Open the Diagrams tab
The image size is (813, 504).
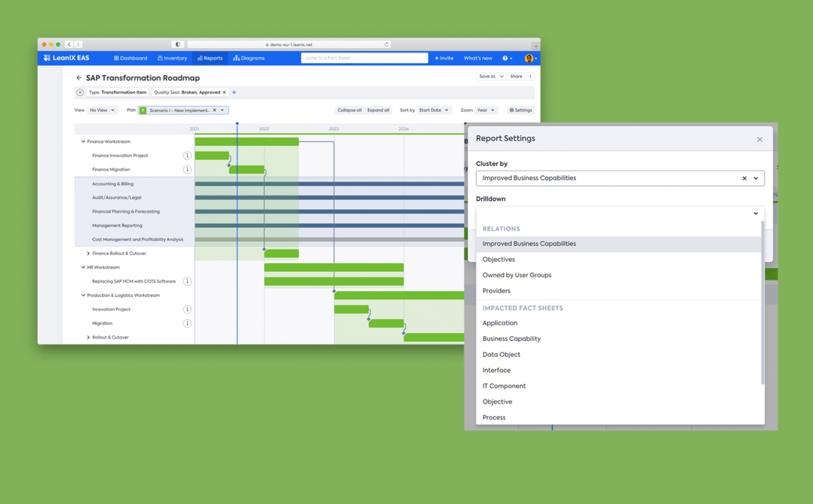pos(249,58)
